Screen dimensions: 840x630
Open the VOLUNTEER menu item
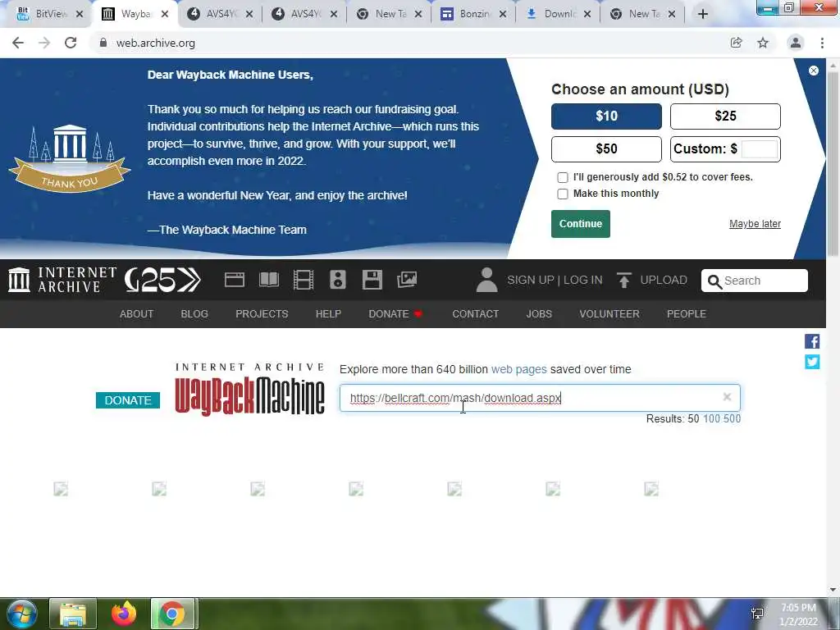609,314
